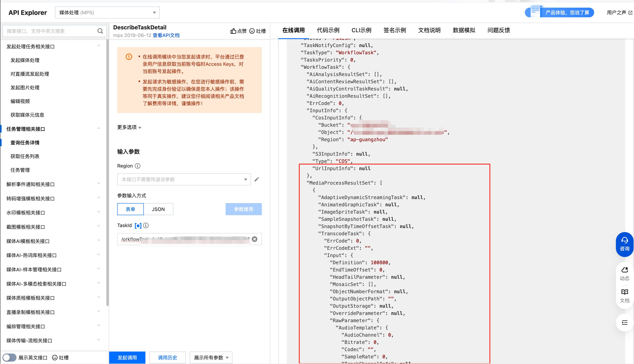Viewport: 634px width, 364px height.
Task: Select 获取任务列表 in the sidebar
Action: (25, 156)
